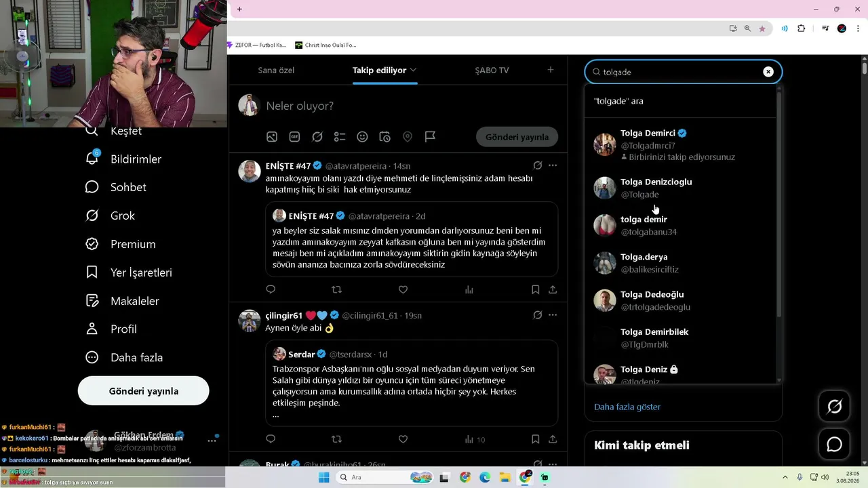Ask Grok about ENİŞTE #47's post

pos(538,165)
